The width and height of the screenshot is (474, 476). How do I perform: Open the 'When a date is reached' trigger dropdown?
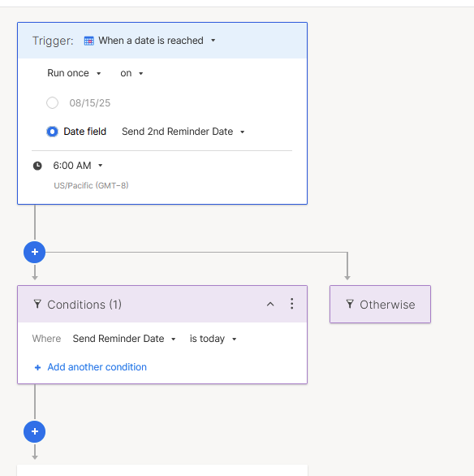point(157,41)
